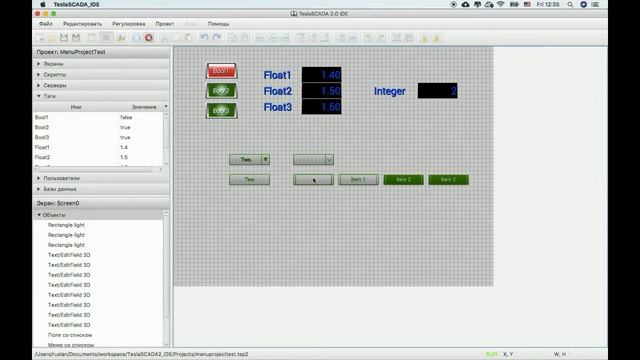Toggle the green Item 3 button
640x360 pixels.
(x=448, y=180)
